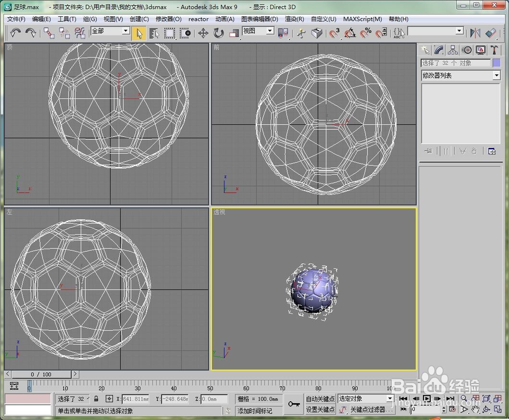
Task: Toggle the 3D Snaps magnet
Action: pos(334,33)
